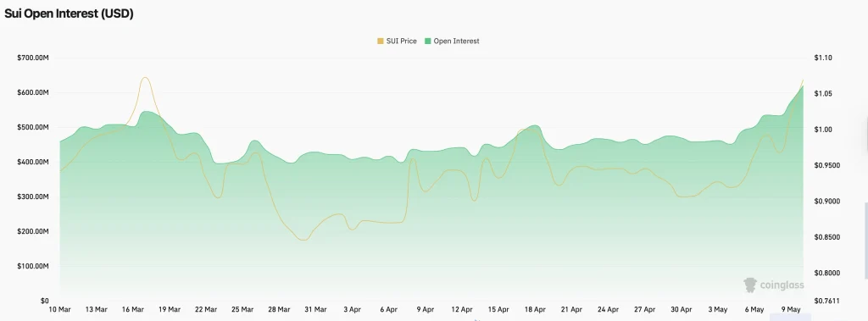This screenshot has width=868, height=321.
Task: Click the SUI price low near 30 Mar
Action: (x=303, y=240)
